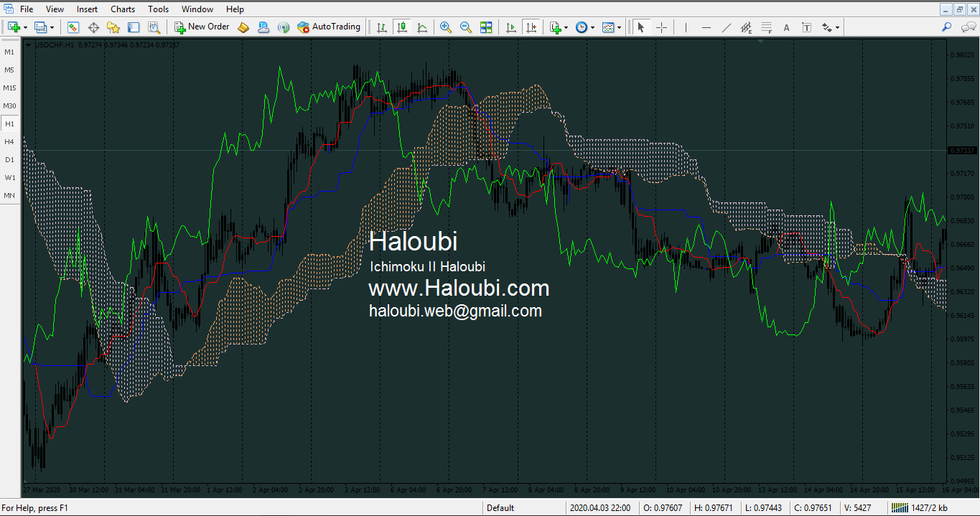Click the new chart icon
Image resolution: width=980 pixels, height=516 pixels.
coord(14,27)
